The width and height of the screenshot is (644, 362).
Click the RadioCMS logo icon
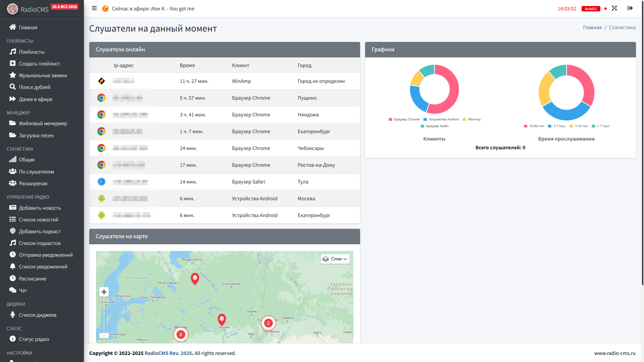tap(12, 9)
